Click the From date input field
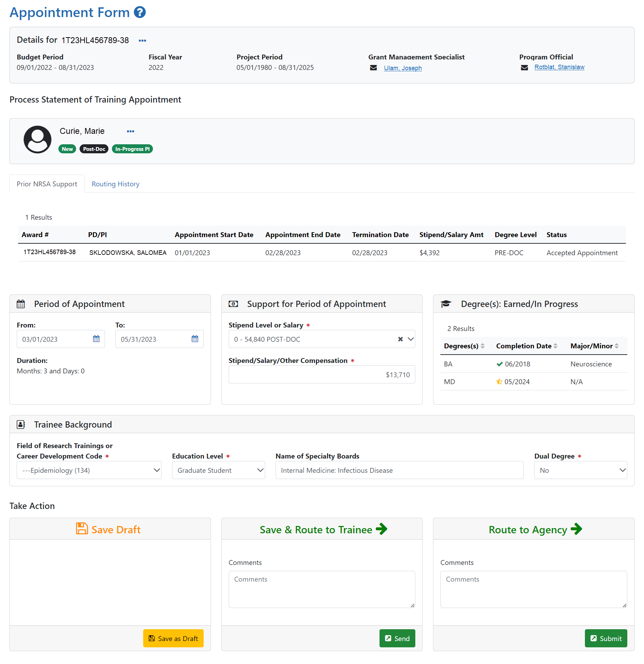Image resolution: width=644 pixels, height=664 pixels. coord(60,339)
